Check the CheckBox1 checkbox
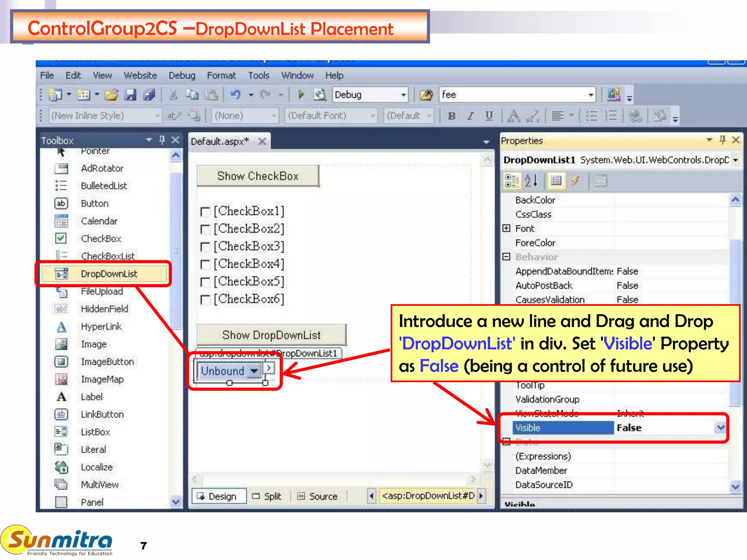 click(205, 211)
